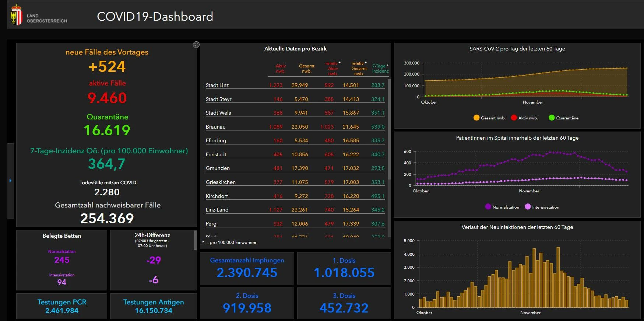
Task: Click quarantine value 16.619
Action: (x=107, y=130)
